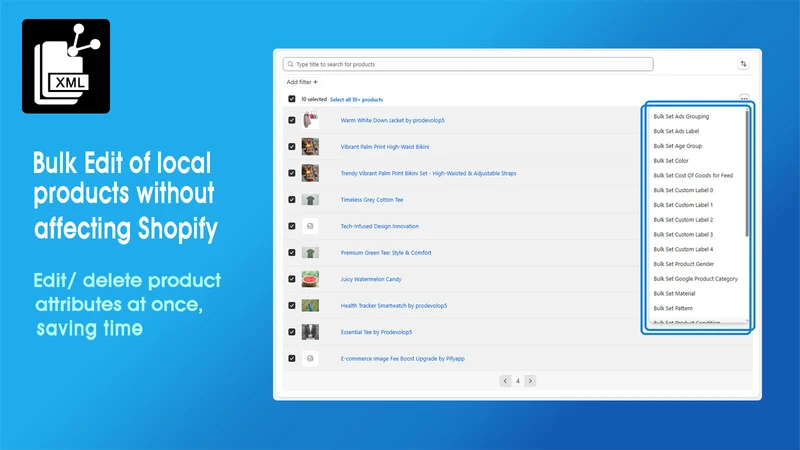This screenshot has height=450, width=800.
Task: Click Vibrant Palm Print High-Waist Bikini thumbnail
Action: tap(310, 146)
